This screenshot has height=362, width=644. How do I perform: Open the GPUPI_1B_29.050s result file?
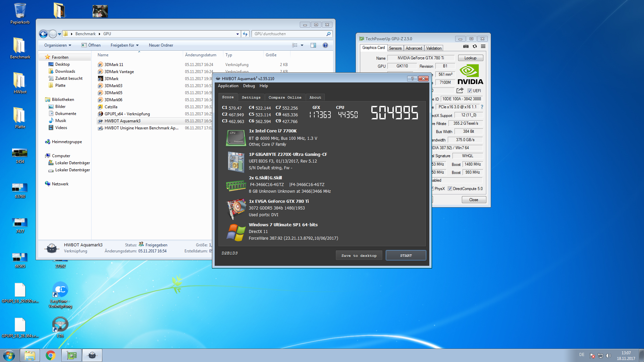pyautogui.click(x=20, y=293)
